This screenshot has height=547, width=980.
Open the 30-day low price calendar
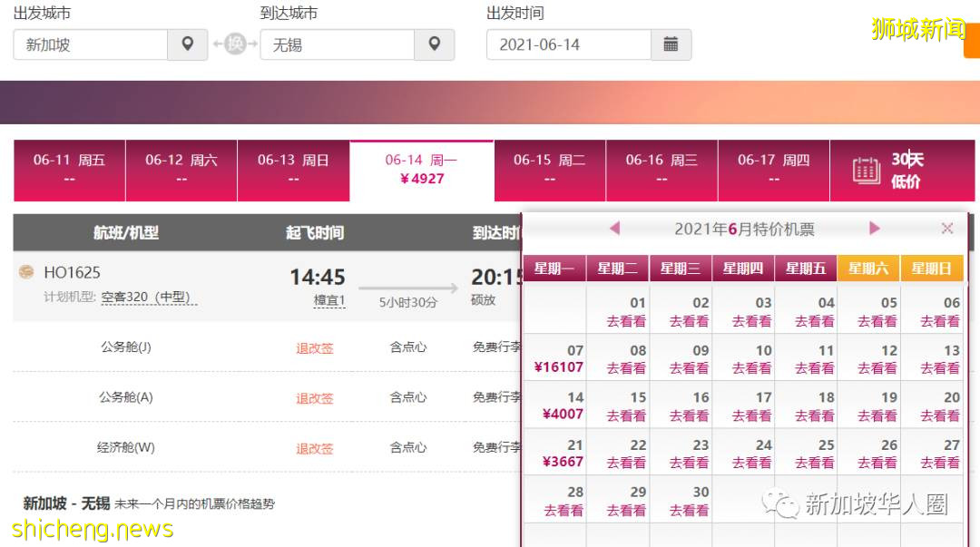pos(902,171)
